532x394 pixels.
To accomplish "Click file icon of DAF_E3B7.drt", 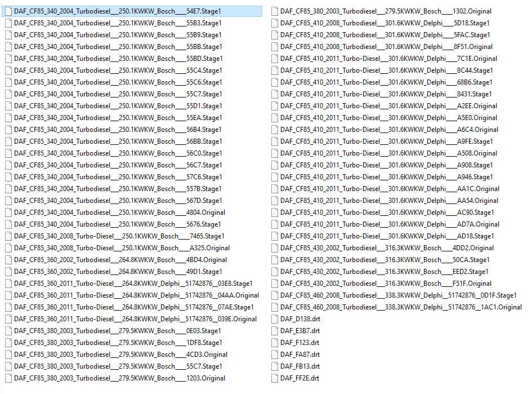I will coord(275,331).
